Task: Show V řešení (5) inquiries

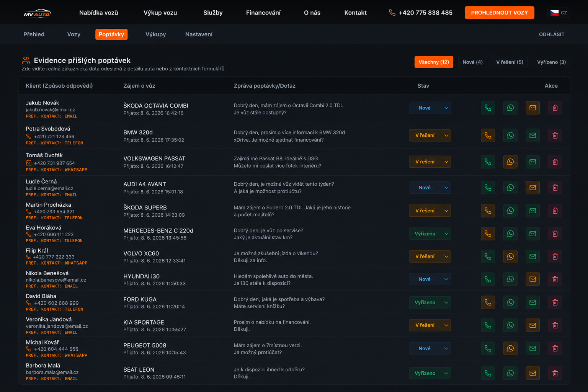Action: point(510,62)
